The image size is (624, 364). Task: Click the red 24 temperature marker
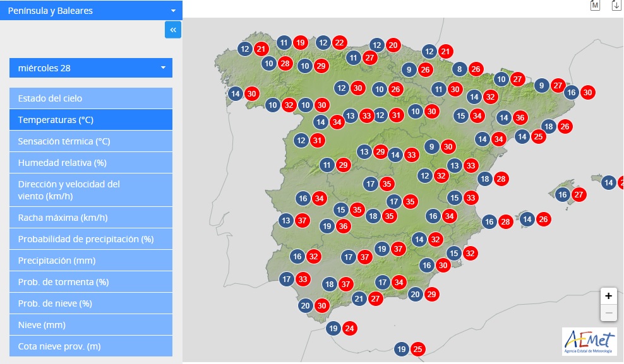350,328
